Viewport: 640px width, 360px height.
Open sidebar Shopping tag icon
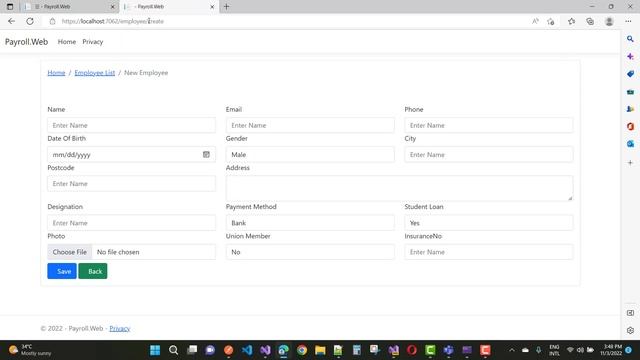click(x=630, y=74)
